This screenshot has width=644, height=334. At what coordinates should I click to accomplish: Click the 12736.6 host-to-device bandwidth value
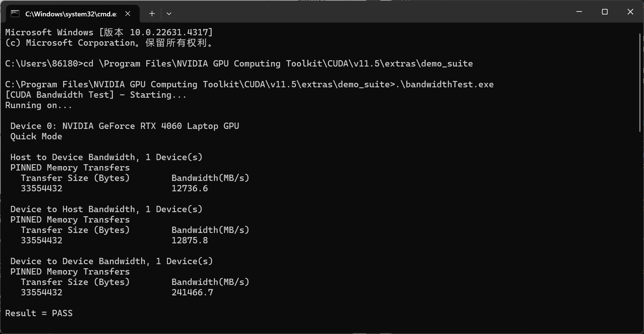[190, 188]
